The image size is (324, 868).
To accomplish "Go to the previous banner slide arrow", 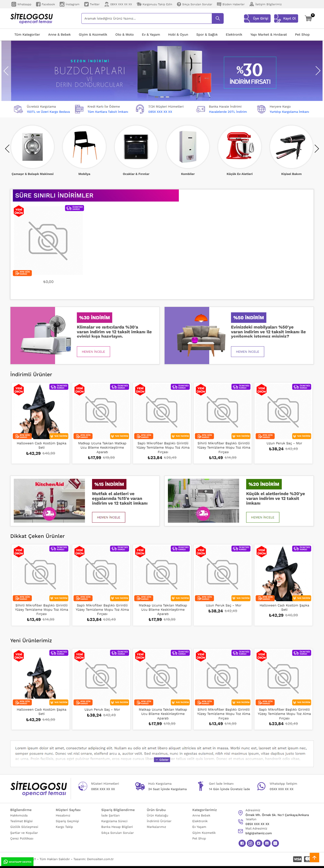I will pos(6,70).
